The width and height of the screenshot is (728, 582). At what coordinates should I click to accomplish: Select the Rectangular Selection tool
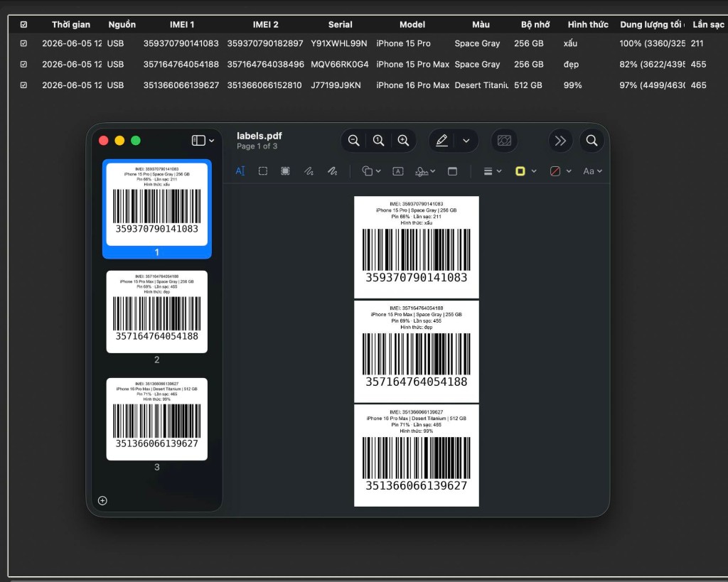click(263, 171)
